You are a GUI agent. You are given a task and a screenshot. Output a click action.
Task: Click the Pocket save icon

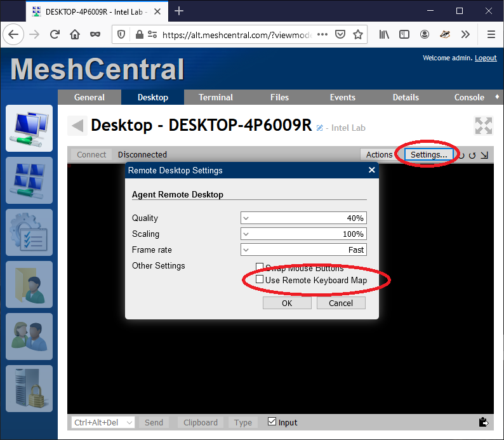340,34
